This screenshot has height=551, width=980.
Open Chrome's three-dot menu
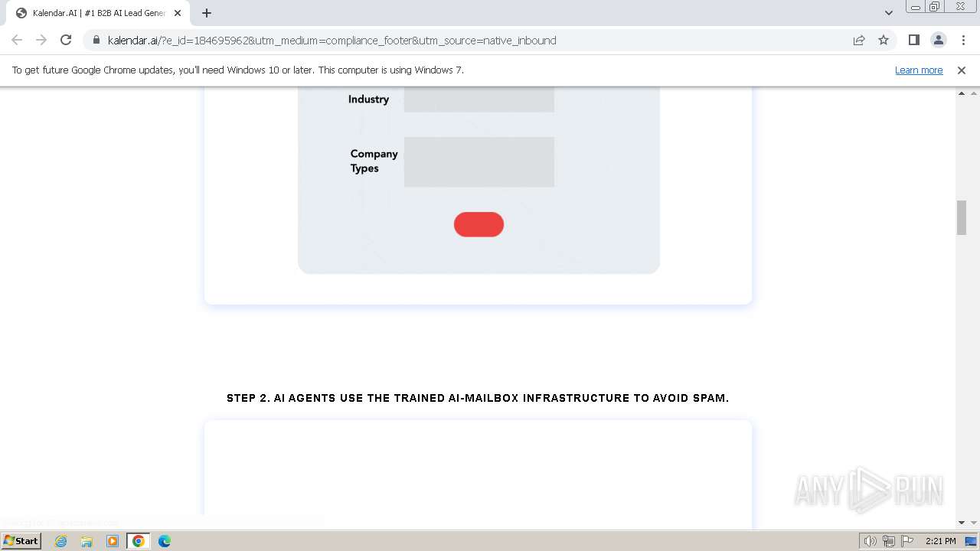click(963, 40)
